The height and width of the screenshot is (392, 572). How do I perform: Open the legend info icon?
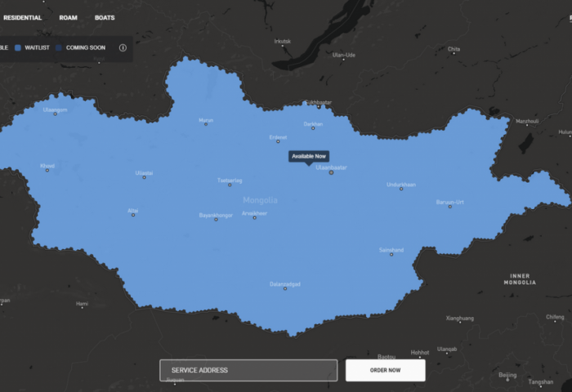(123, 47)
